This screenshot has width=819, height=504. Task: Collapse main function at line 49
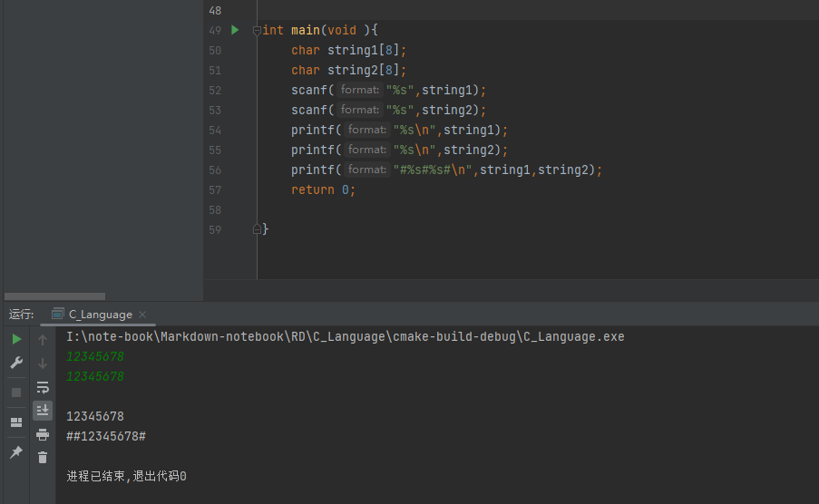tap(257, 30)
